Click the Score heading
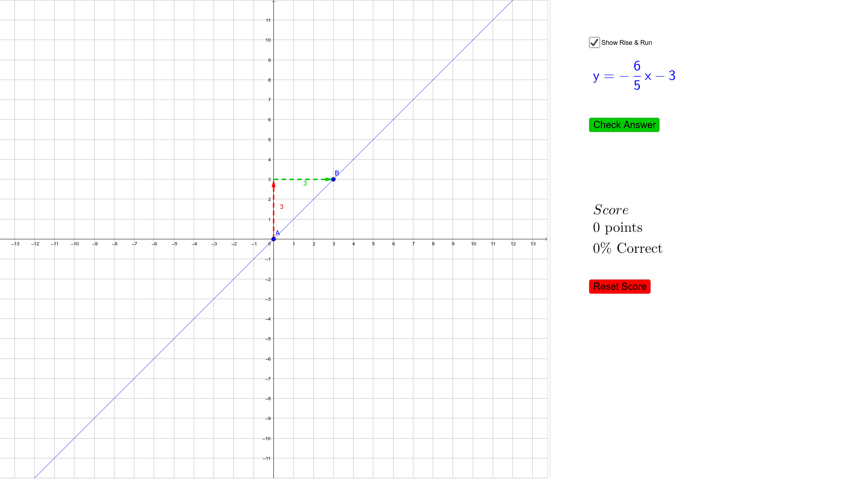This screenshot has width=868, height=479. point(611,210)
